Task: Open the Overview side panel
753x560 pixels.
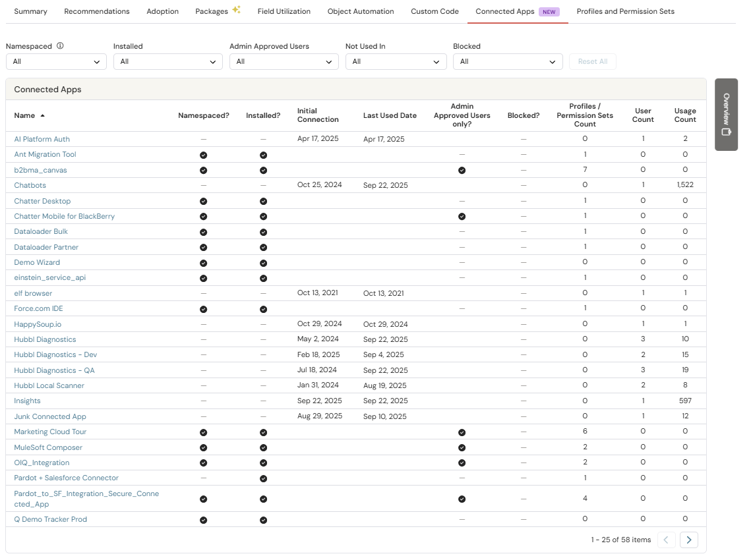Action: coord(726,115)
